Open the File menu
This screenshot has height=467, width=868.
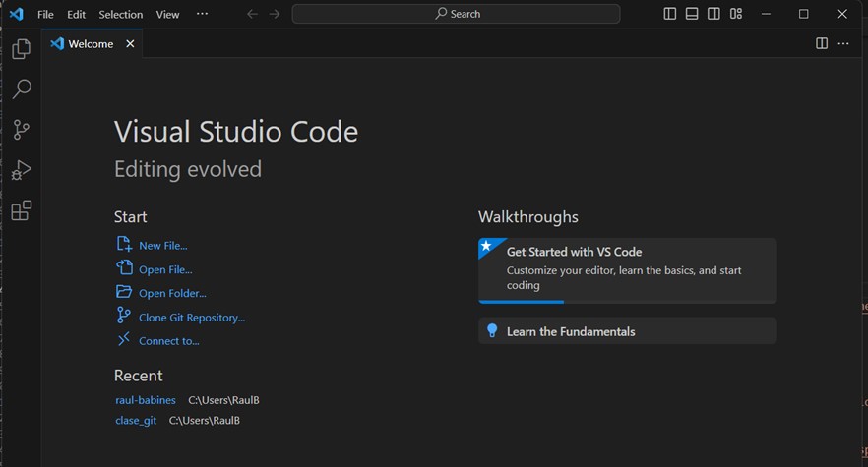click(45, 15)
